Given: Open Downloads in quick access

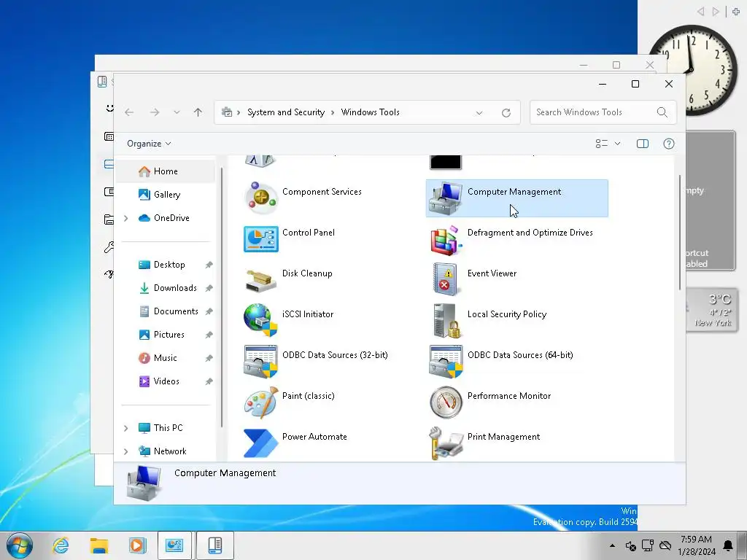Looking at the screenshot, I should [x=166, y=288].
